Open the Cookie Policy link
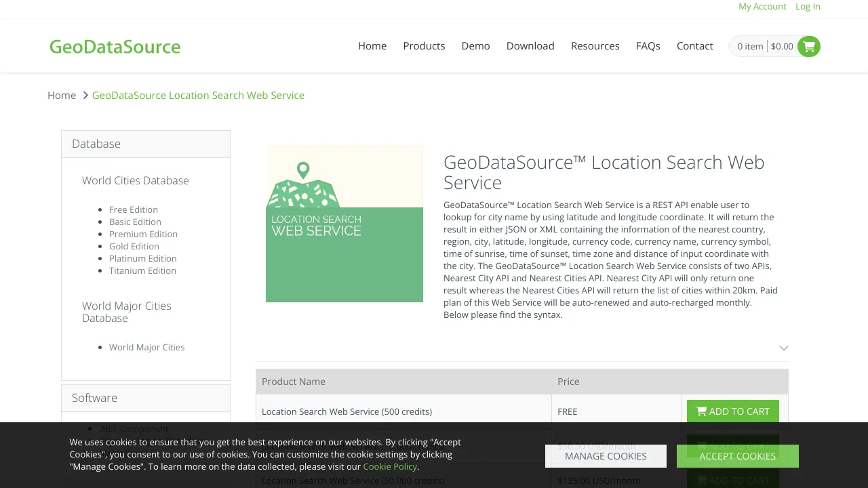Image resolution: width=868 pixels, height=488 pixels. coord(390,466)
